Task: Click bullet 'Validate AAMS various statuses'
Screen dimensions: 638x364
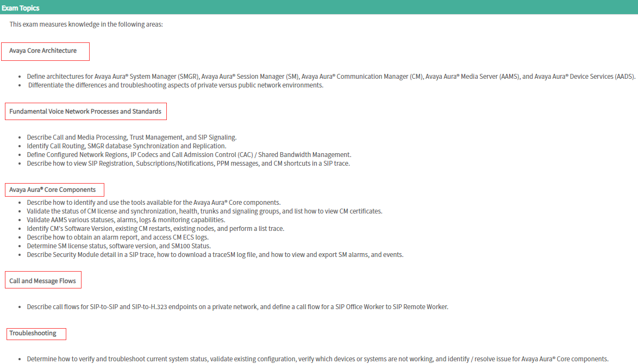Action: (126, 220)
